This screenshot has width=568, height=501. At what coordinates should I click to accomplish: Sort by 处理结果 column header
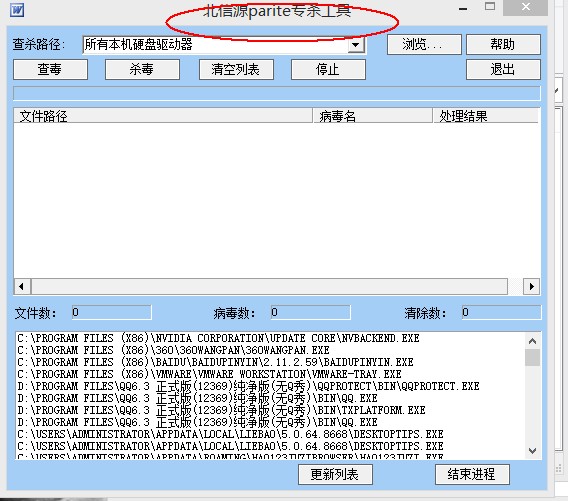tap(486, 116)
